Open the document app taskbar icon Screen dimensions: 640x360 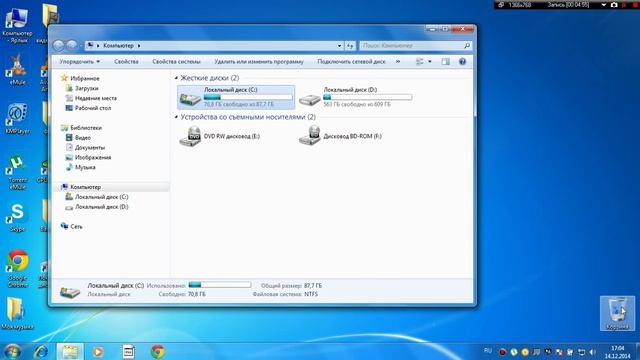129,351
